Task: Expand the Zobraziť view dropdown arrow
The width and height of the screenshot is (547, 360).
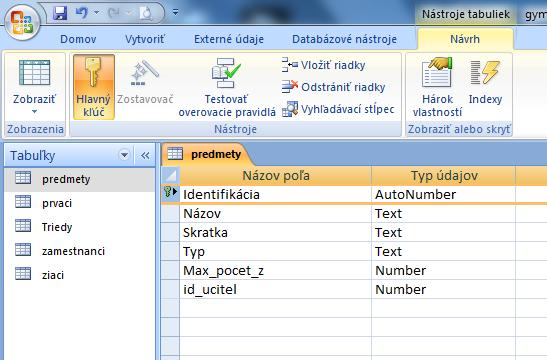Action: (34, 112)
